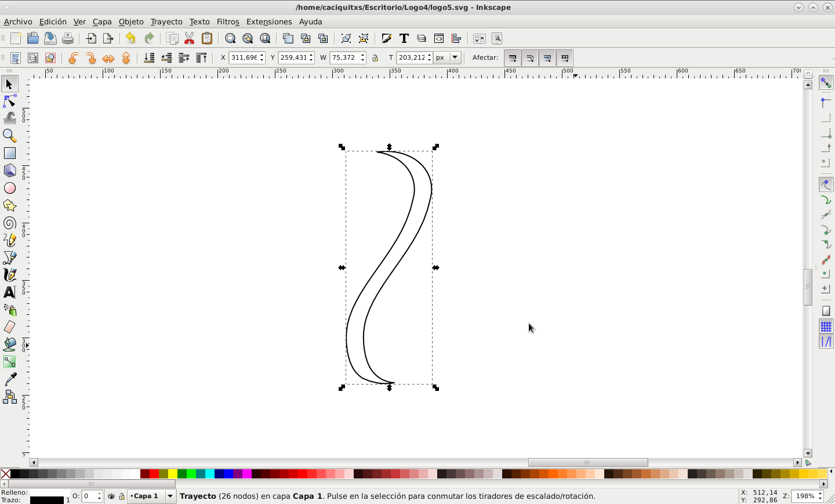Raise selection to top
Screen dimensions: 835x504
(x=201, y=58)
